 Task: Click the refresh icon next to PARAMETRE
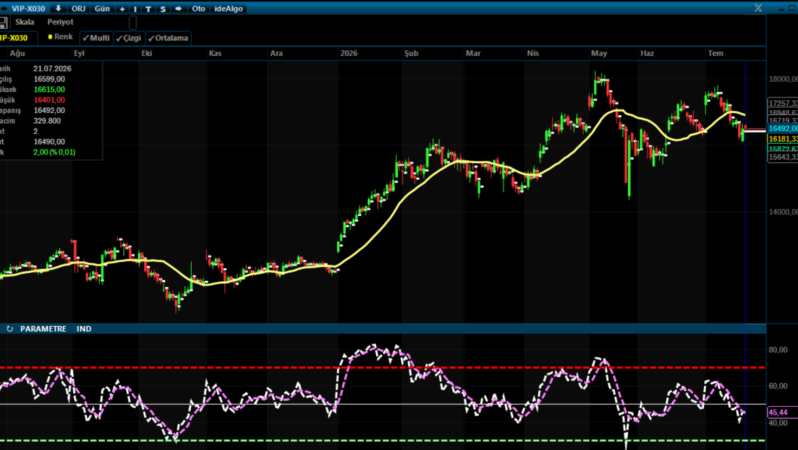coord(10,329)
